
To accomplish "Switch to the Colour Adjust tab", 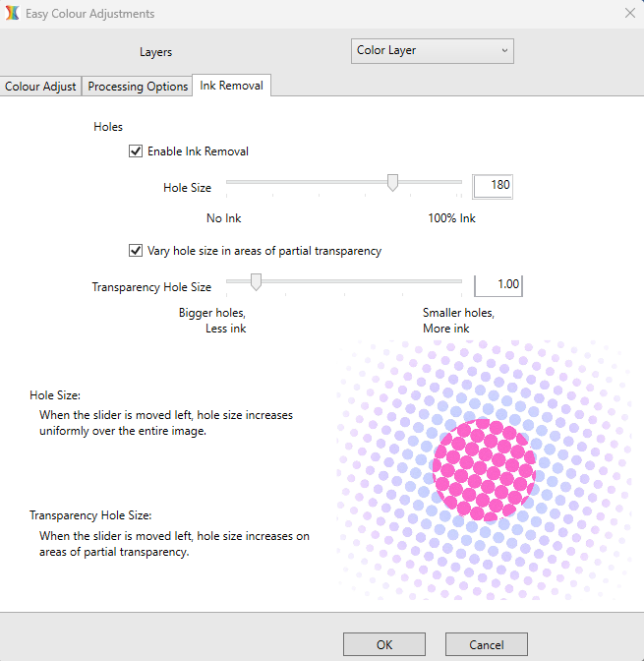I will (40, 86).
